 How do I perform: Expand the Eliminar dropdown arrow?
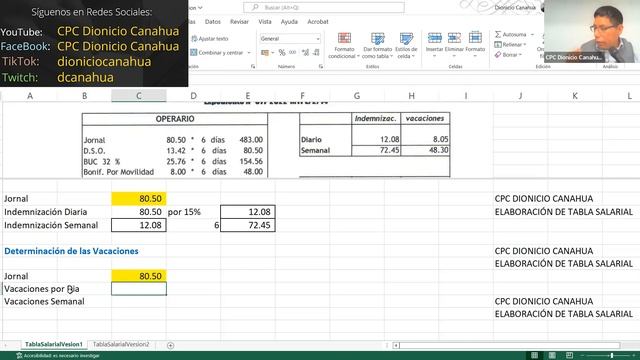pyautogui.click(x=454, y=56)
